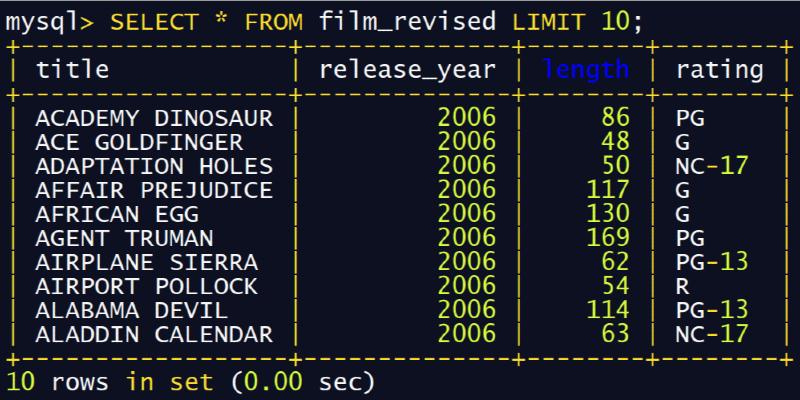This screenshot has width=800, height=400.
Task: Click the '10 rows in set' result text
Action: (x=110, y=382)
